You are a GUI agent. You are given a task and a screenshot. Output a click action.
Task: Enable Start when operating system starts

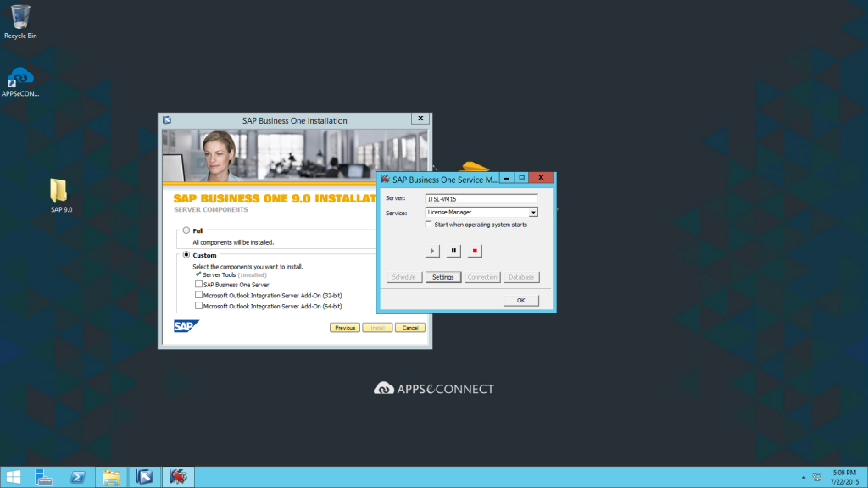click(428, 224)
